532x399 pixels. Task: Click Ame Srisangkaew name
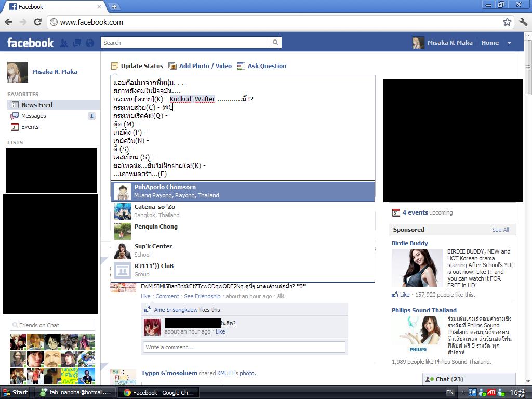(176, 310)
